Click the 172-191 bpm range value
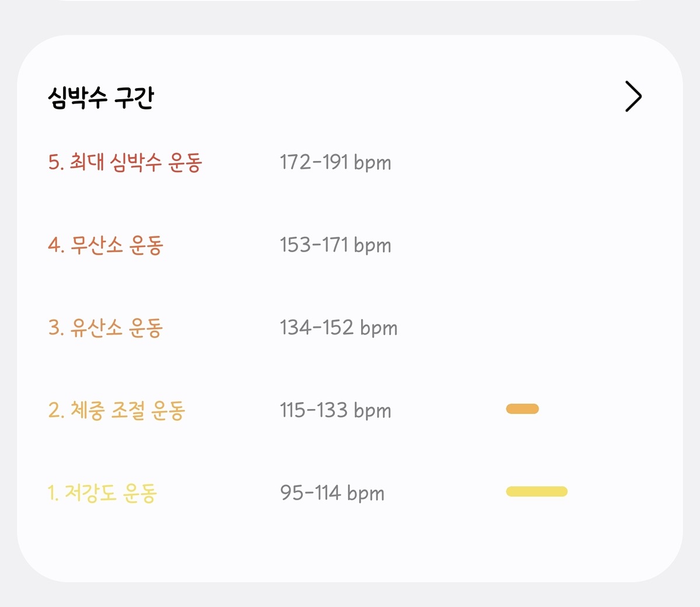 335,162
